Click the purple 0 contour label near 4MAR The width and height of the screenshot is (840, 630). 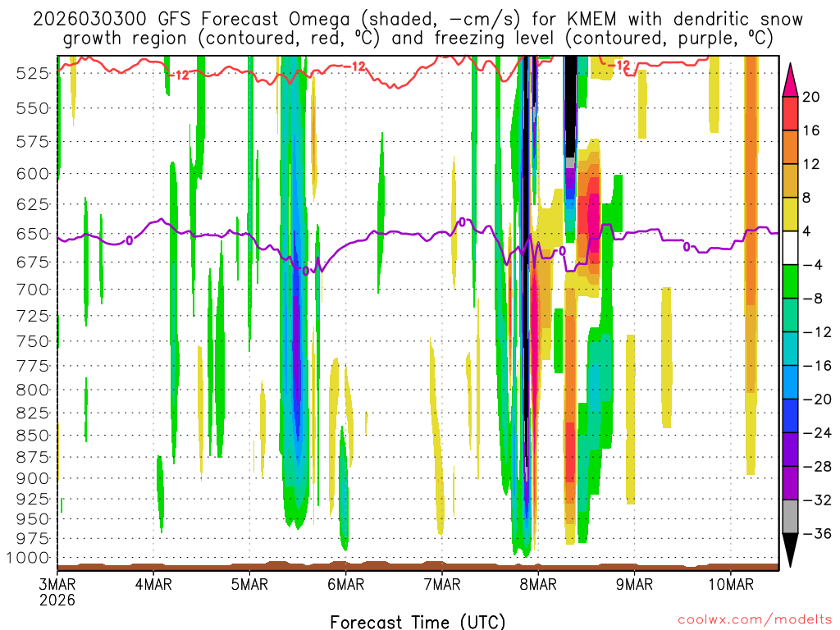point(129,240)
